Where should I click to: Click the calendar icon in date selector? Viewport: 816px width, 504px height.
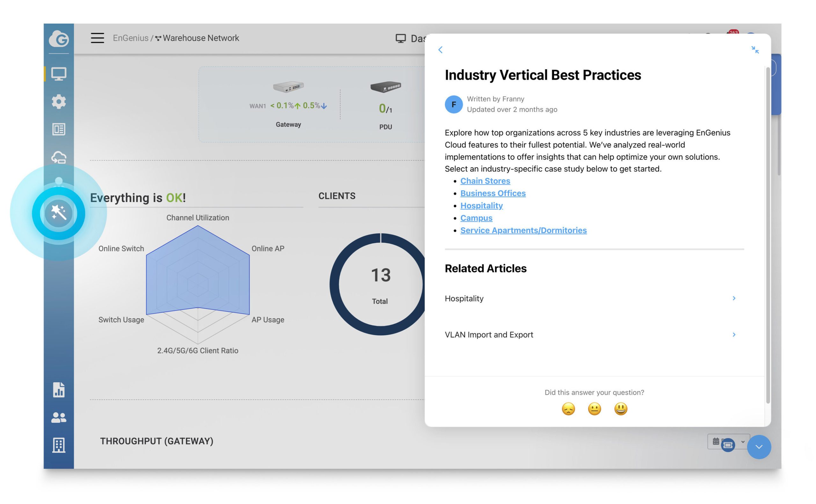pos(716,442)
